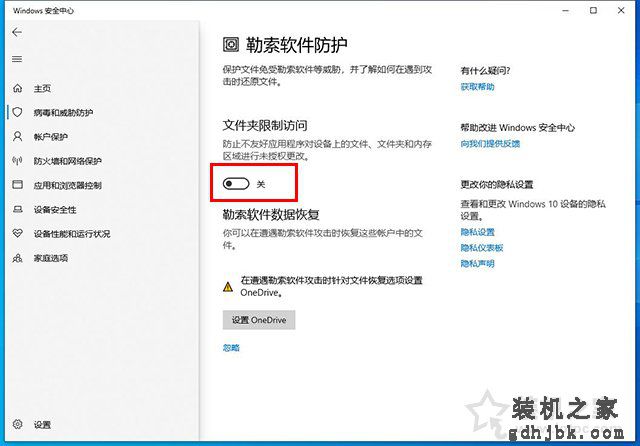Click the 文件夹限制访问 heading
The height and width of the screenshot is (446, 640).
tap(265, 125)
